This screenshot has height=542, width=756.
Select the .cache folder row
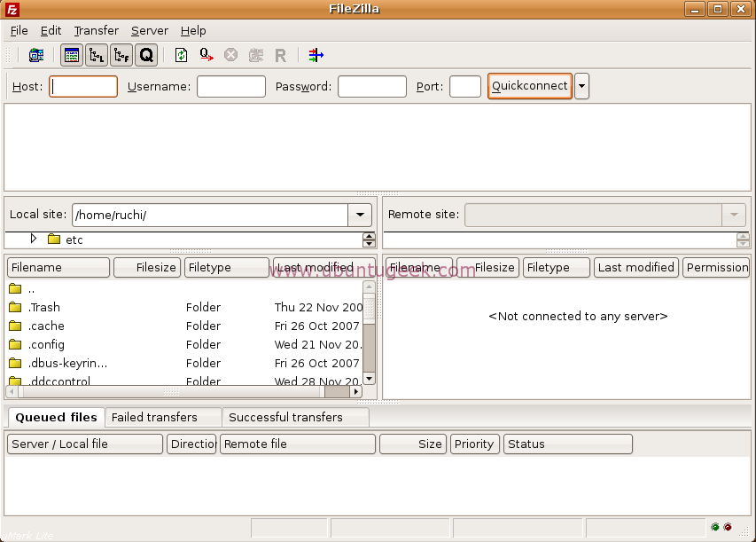coord(184,326)
